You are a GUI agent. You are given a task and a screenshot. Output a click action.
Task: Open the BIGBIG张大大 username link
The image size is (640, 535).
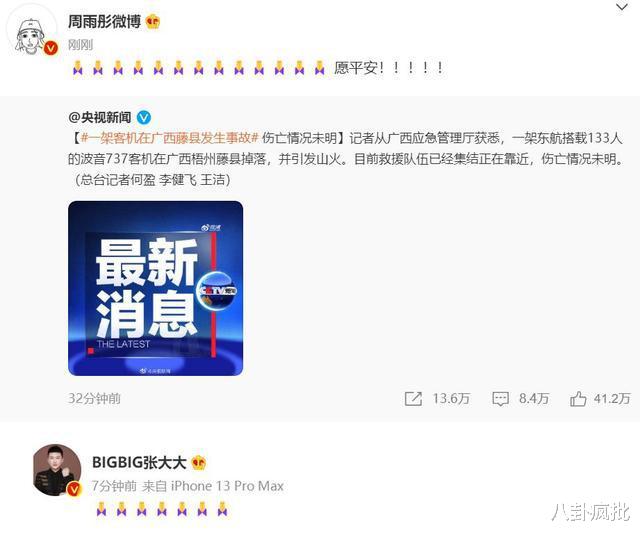pyautogui.click(x=139, y=463)
